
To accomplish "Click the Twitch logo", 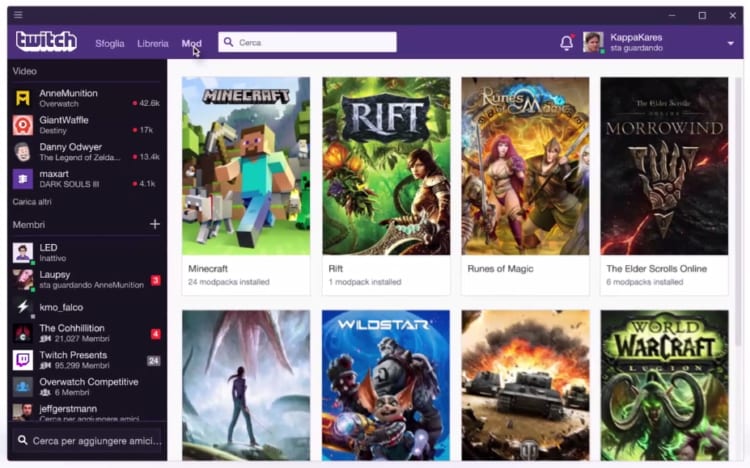I will coord(46,42).
